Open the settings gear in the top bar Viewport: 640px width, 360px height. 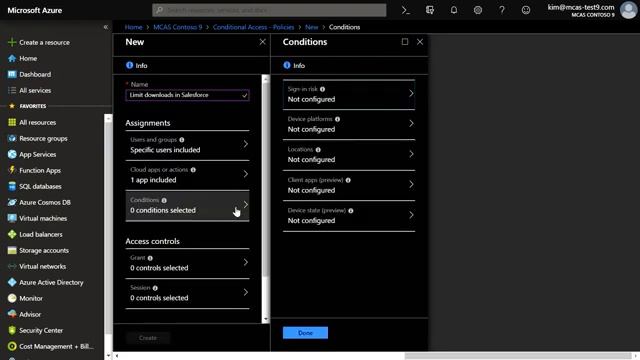click(478, 10)
